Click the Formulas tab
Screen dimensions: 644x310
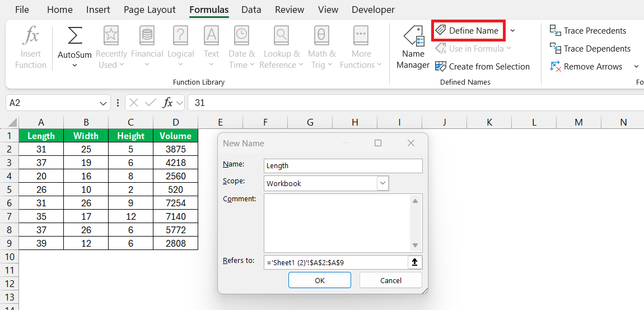209,10
